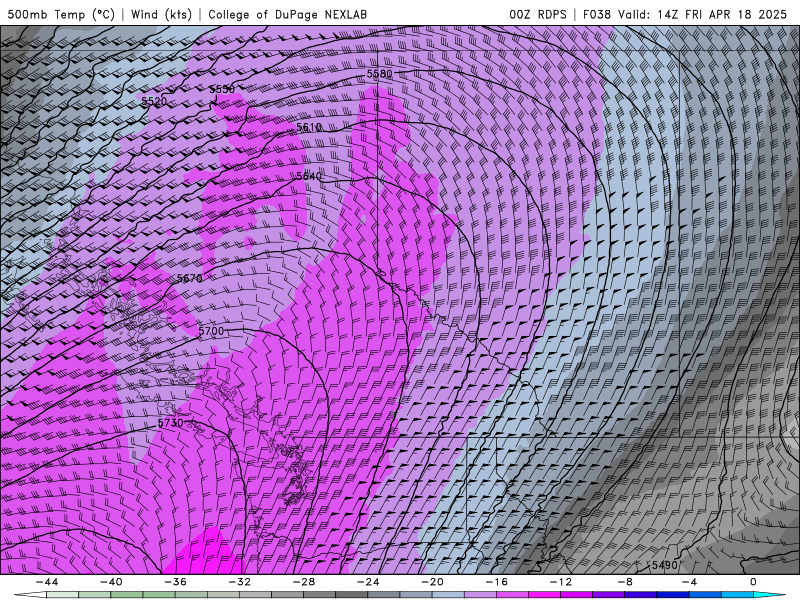The height and width of the screenshot is (600, 800).
Task: Click the 5550 height contour label
Action: (222, 89)
